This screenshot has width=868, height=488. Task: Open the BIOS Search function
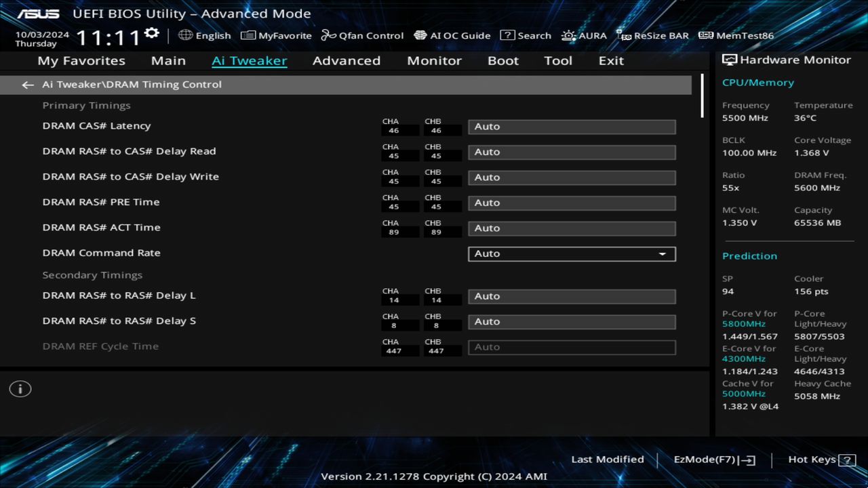(526, 35)
